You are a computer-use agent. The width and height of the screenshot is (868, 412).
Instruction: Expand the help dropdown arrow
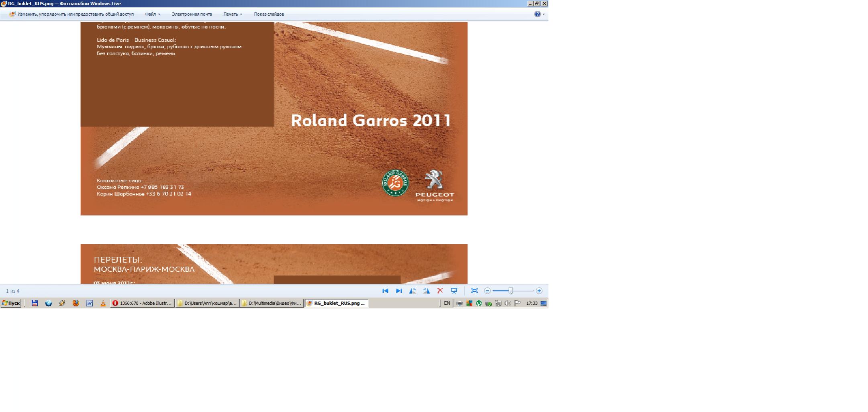pos(544,14)
